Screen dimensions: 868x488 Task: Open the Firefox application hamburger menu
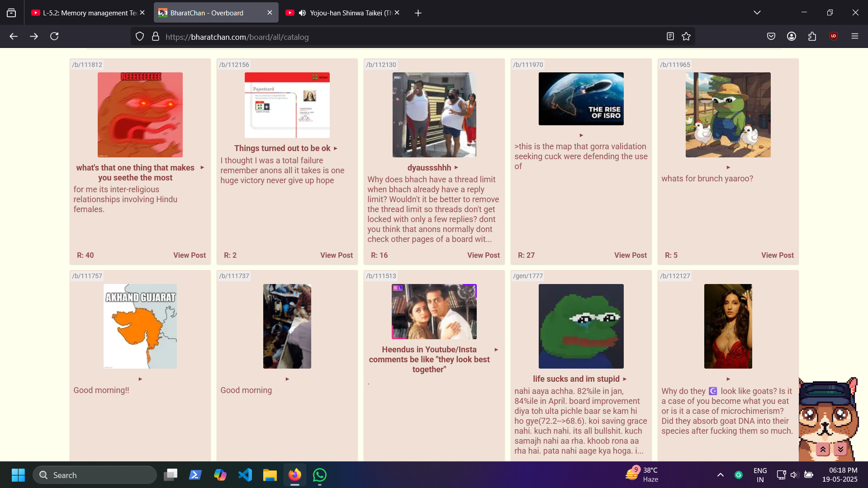(x=855, y=37)
